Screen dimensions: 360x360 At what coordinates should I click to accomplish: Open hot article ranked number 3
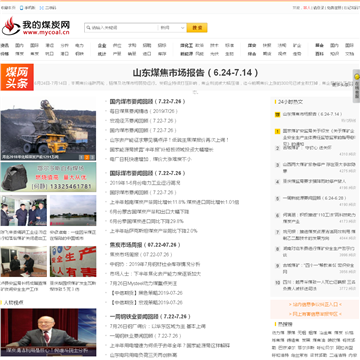(x=319, y=167)
